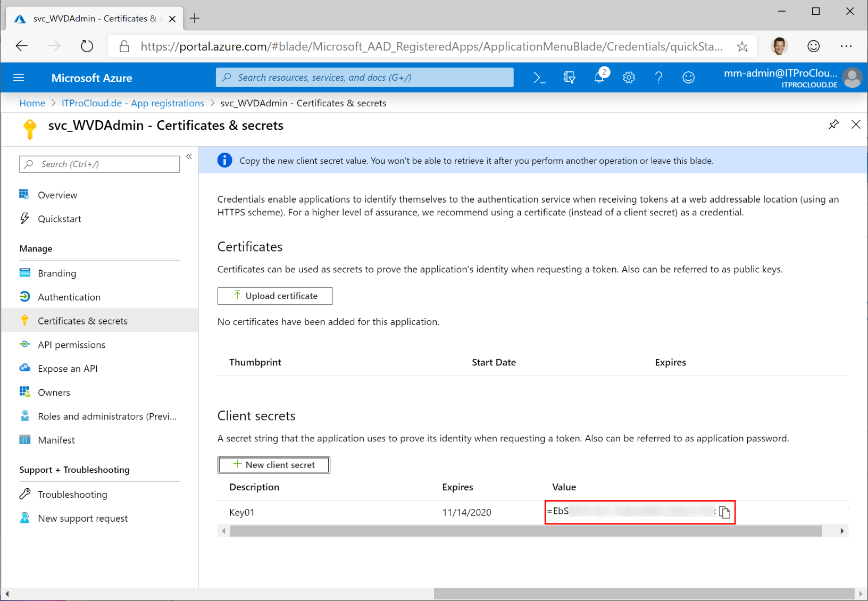Viewport: 868px width, 601px height.
Task: Open the Directory and subscription filter
Action: [569, 78]
